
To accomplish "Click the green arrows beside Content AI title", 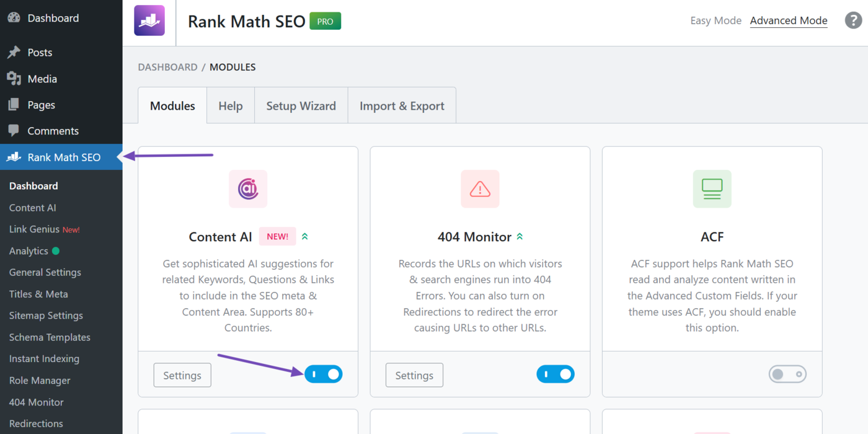I will point(304,236).
